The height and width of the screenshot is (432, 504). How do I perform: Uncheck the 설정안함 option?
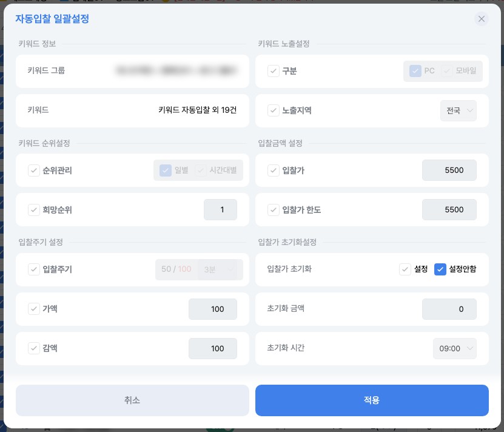[x=440, y=269]
